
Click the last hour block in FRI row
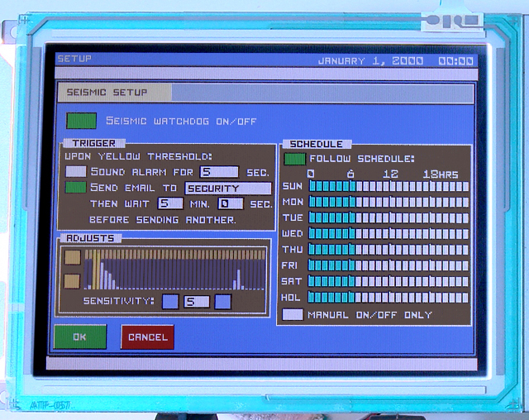(x=465, y=265)
